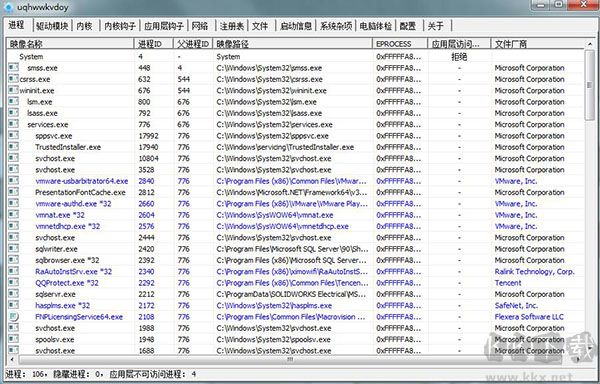Select the sqlwriter.exe process row
This screenshot has width=600, height=384.
(296, 249)
